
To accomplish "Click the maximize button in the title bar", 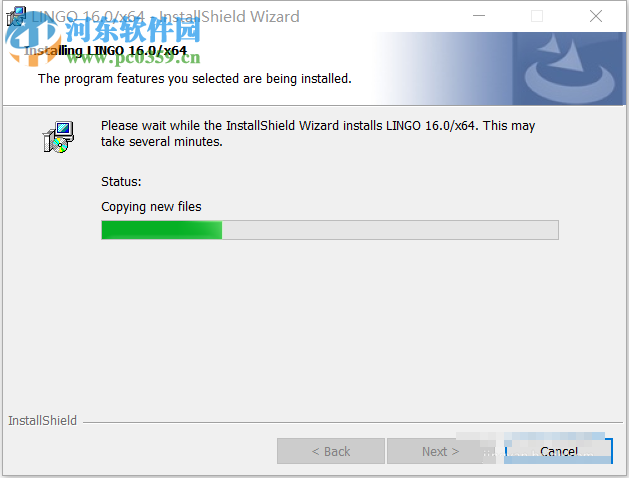I will click(x=537, y=16).
